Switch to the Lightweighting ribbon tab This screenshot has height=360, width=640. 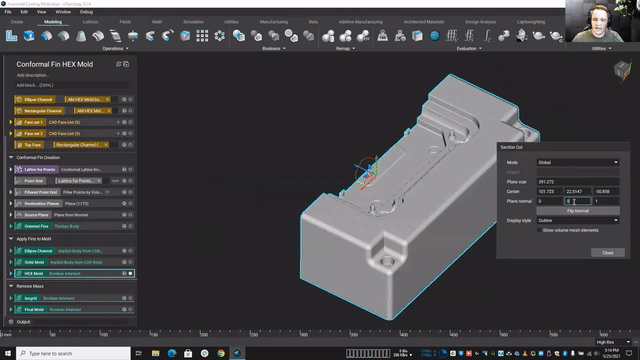click(531, 22)
